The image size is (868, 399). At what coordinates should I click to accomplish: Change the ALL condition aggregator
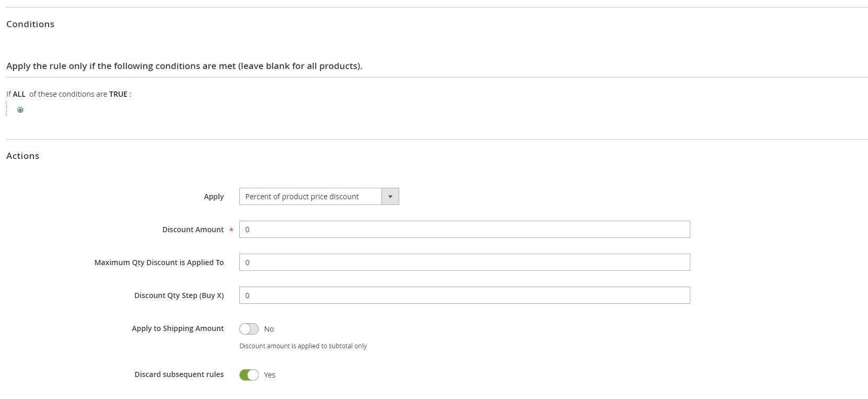[19, 94]
